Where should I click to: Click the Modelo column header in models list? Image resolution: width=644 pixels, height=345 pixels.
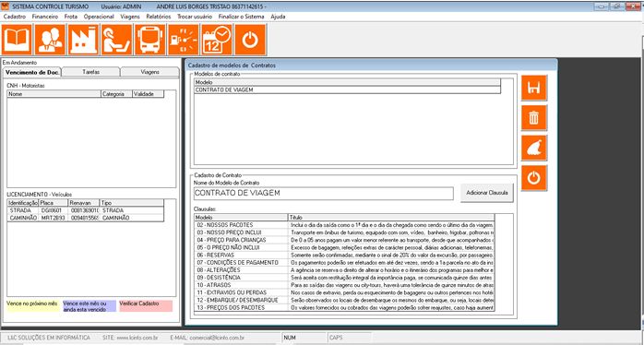pyautogui.click(x=348, y=82)
